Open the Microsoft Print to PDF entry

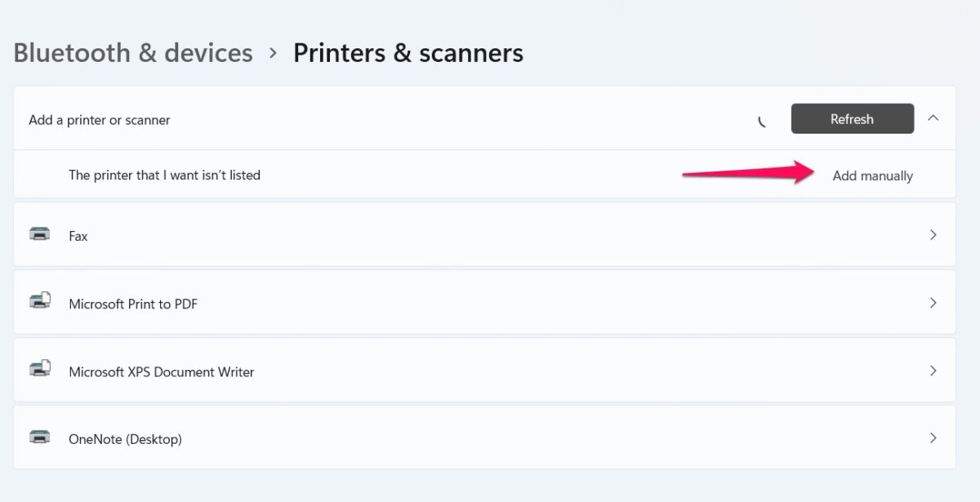pos(484,302)
